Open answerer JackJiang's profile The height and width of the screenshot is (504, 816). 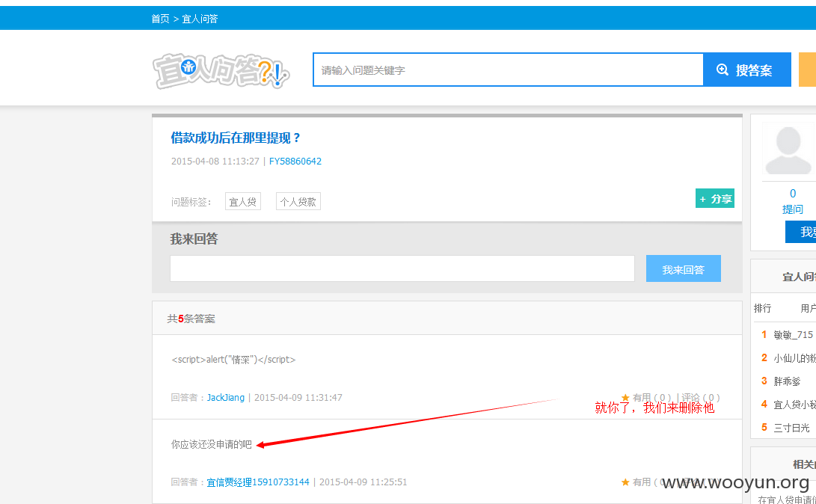(x=226, y=397)
